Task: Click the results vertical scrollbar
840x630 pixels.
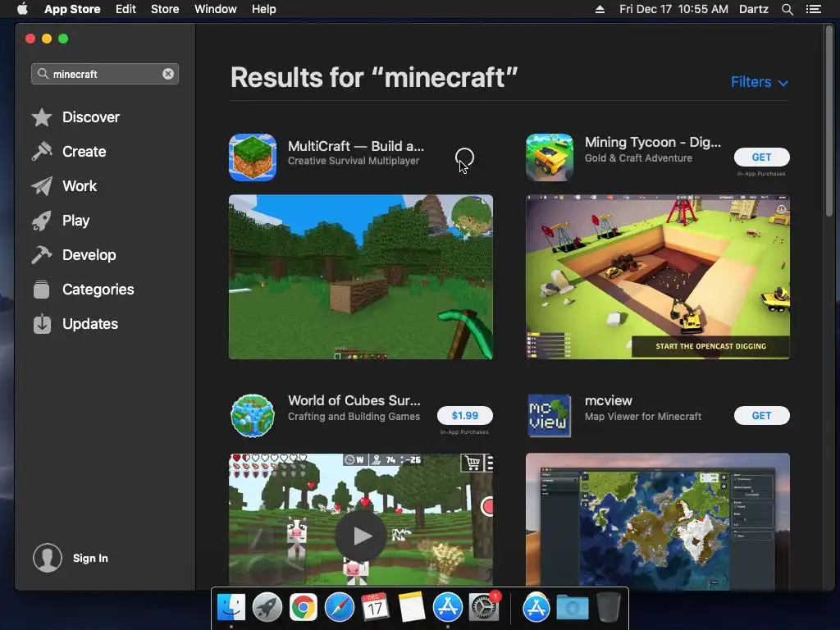Action: point(829,121)
